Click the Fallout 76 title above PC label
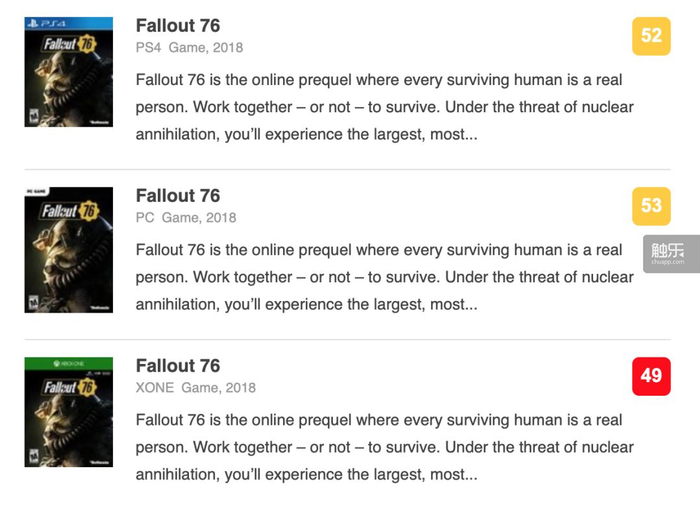The height and width of the screenshot is (508, 700). coord(177,196)
